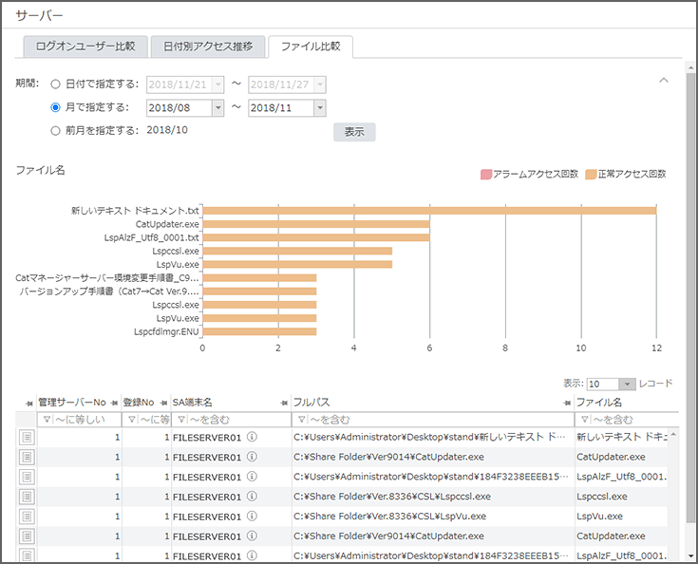The image size is (698, 564).
Task: Sort by the ファイル名 column header
Action: click(599, 403)
